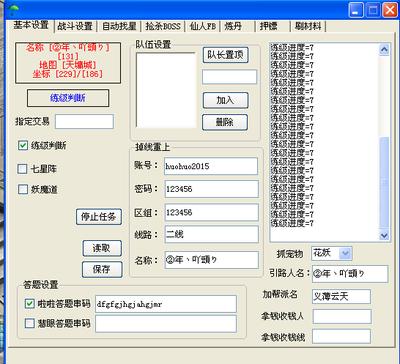Click the 名称 field under 掉线重上
The image size is (400, 364).
(211, 260)
